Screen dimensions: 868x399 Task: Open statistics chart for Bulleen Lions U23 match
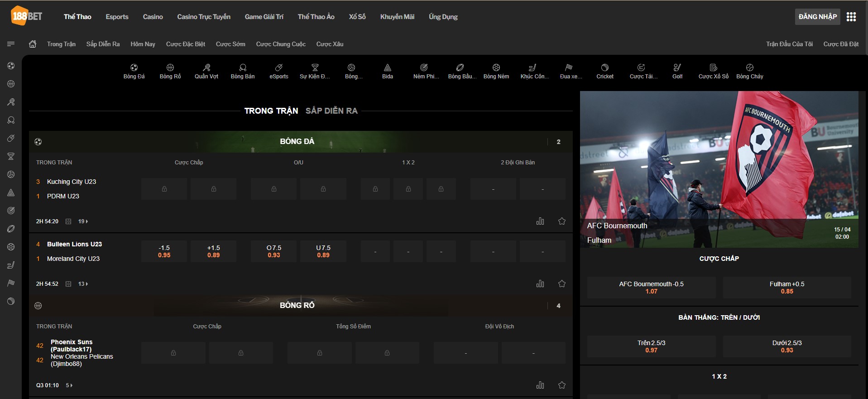pos(540,284)
